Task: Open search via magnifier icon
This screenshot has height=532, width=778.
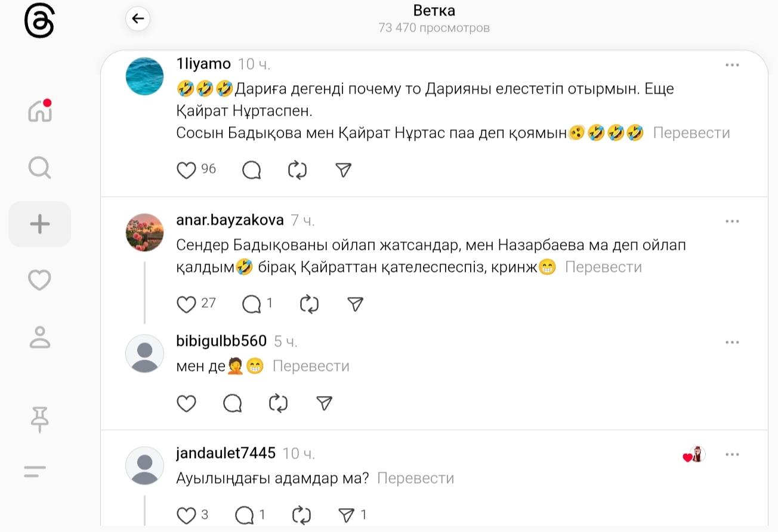Action: tap(40, 168)
